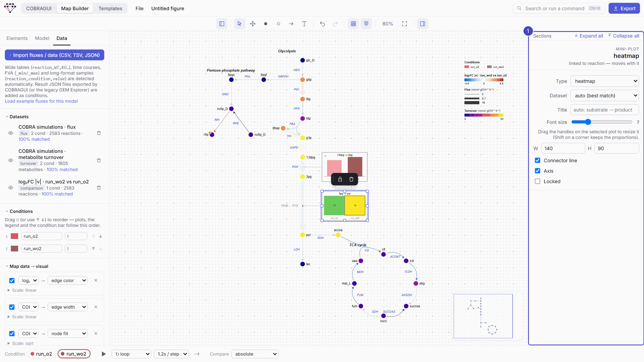
Task: Disable the edge width mapping checkbox
Action: click(12, 307)
